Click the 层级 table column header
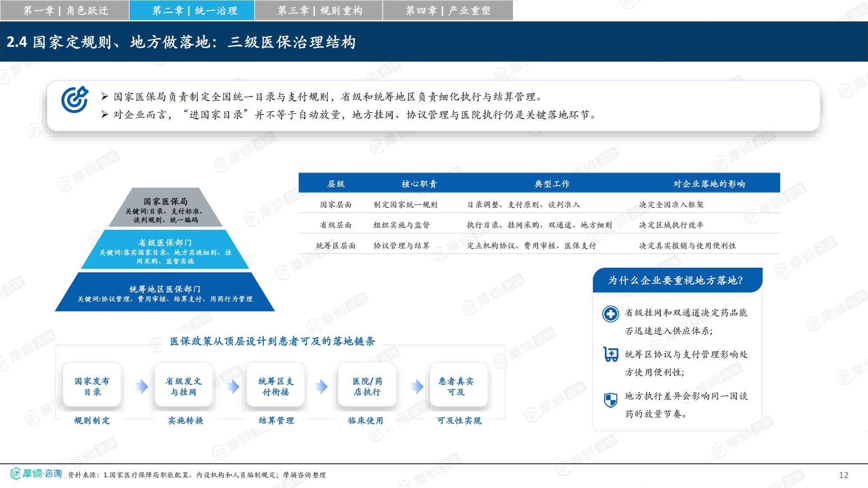Viewport: 868px width, 488px height. tap(336, 184)
